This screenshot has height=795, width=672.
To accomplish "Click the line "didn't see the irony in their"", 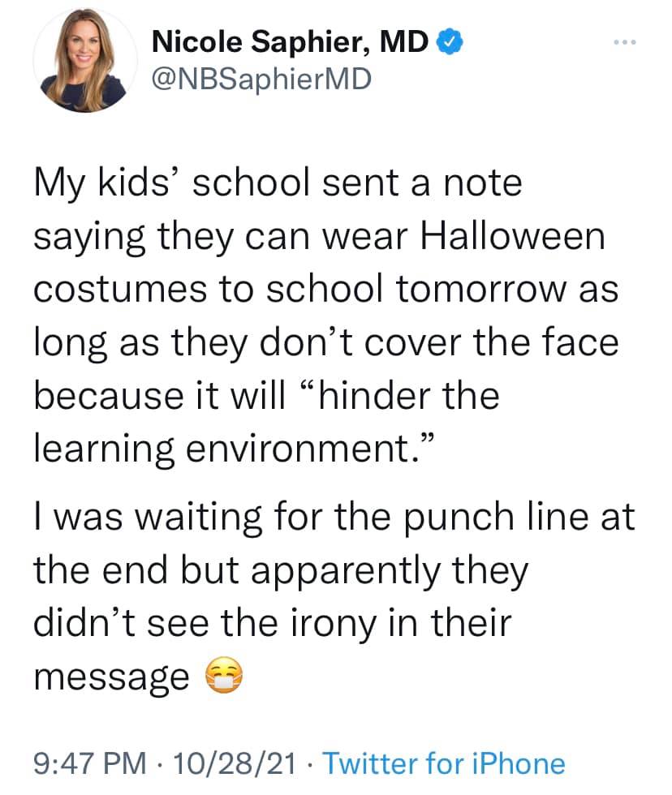I will pos(273,623).
